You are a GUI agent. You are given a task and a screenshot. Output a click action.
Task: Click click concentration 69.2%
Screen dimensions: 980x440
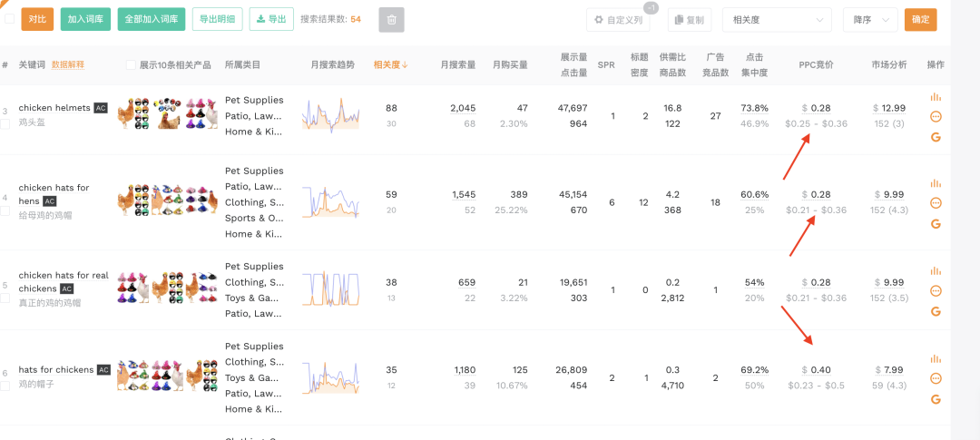point(754,370)
